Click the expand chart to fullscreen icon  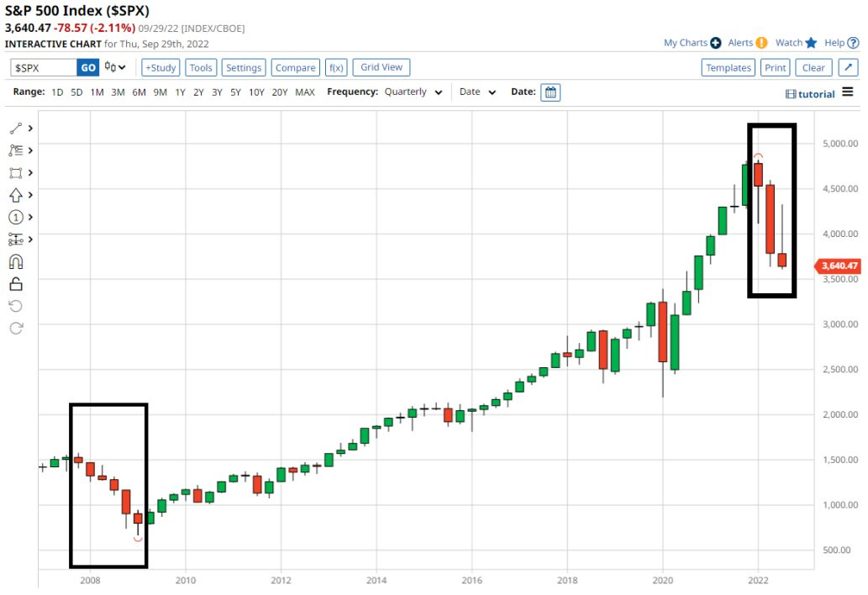pyautogui.click(x=848, y=67)
